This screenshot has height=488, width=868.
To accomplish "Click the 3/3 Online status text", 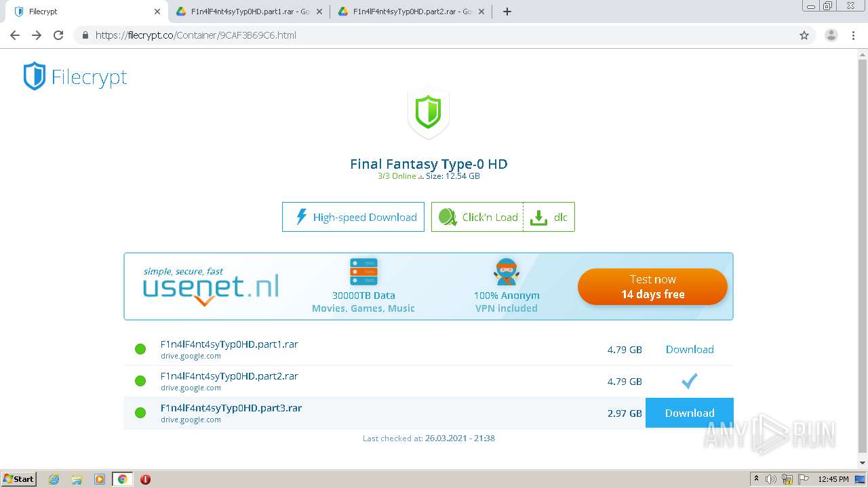I will click(x=397, y=176).
